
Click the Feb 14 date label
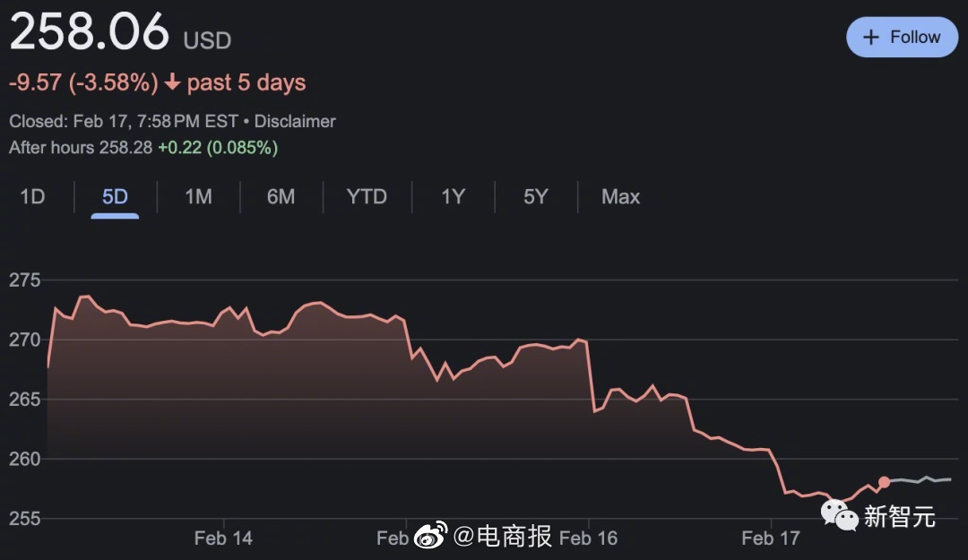click(223, 538)
